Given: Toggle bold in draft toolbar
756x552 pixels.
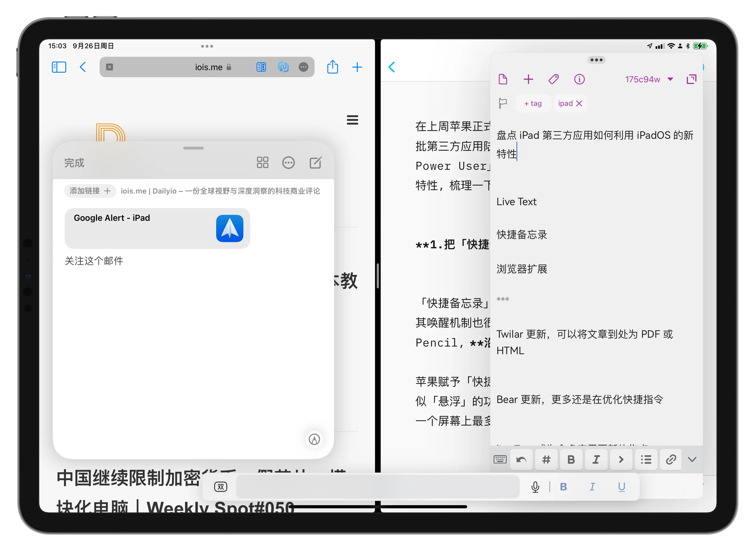Looking at the screenshot, I should pyautogui.click(x=571, y=459).
